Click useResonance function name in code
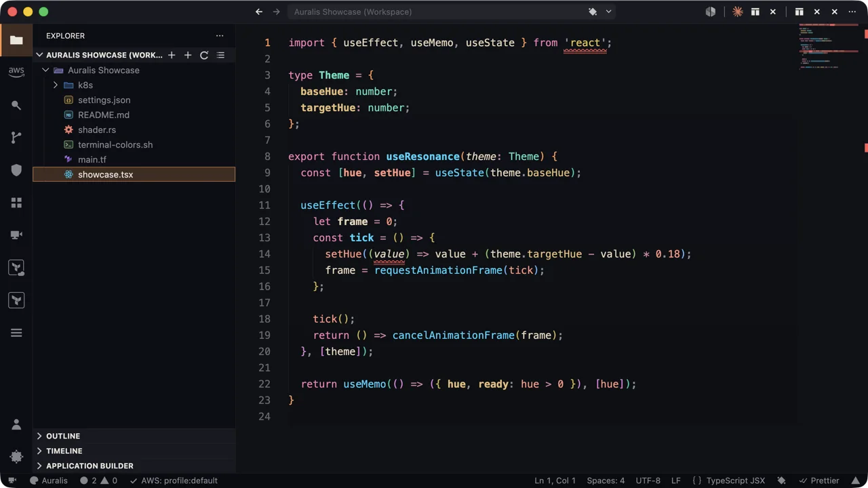This screenshot has width=868, height=488. point(423,157)
